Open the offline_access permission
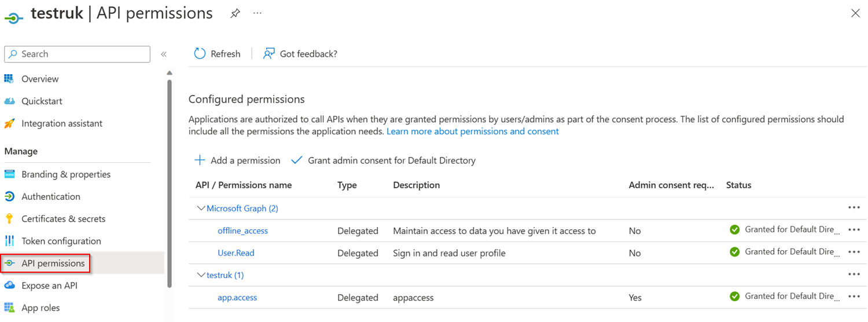 click(x=242, y=230)
